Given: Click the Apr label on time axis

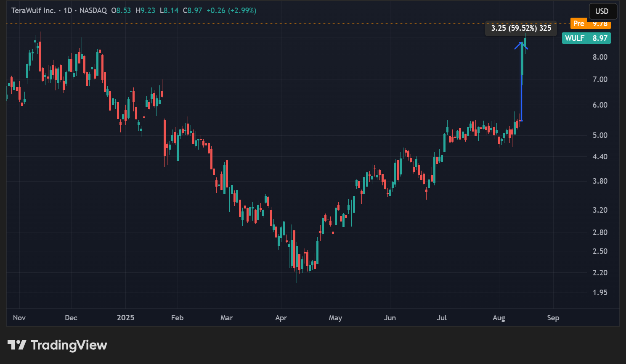Looking at the screenshot, I should 281,318.
